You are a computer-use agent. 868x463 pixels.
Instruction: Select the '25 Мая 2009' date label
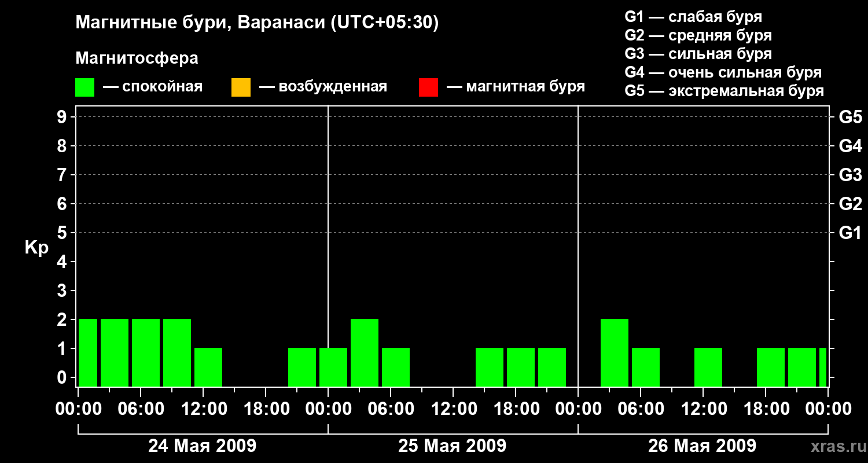click(452, 446)
